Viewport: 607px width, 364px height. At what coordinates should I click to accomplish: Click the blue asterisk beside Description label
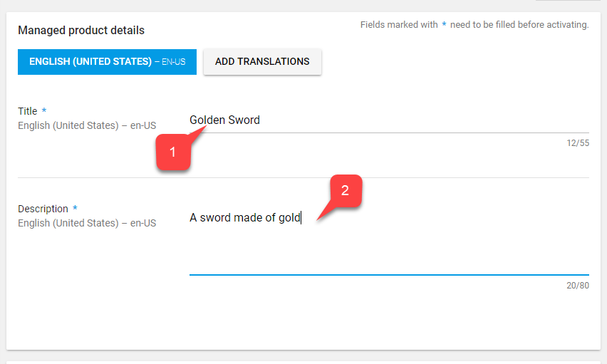pyautogui.click(x=75, y=208)
